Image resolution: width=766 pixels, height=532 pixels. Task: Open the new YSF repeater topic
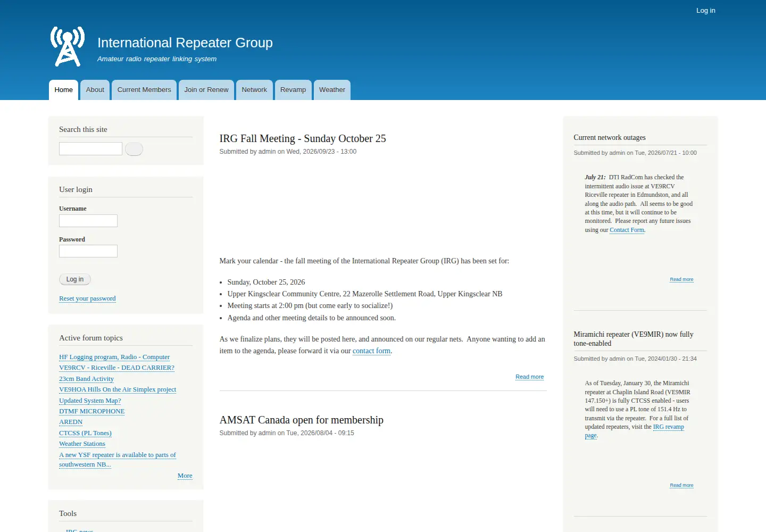[x=117, y=460]
